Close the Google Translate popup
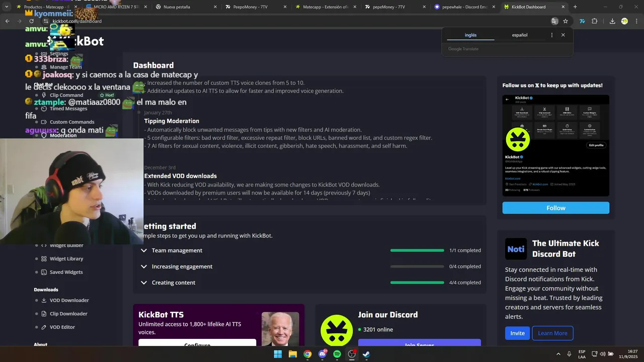Screen dimensions: 644x362 (x=563, y=35)
